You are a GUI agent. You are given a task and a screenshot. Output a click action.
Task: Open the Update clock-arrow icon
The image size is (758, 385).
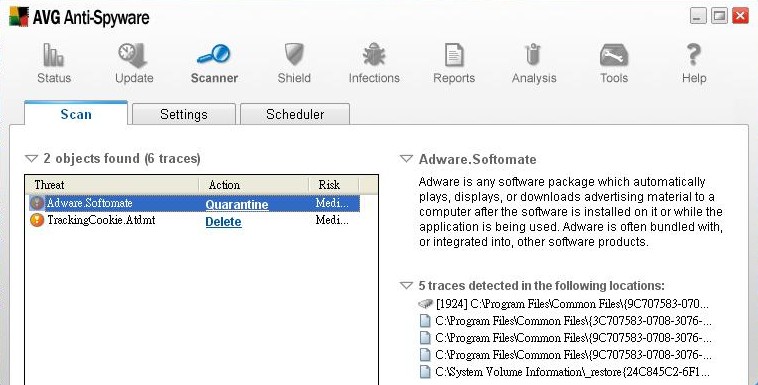(133, 55)
